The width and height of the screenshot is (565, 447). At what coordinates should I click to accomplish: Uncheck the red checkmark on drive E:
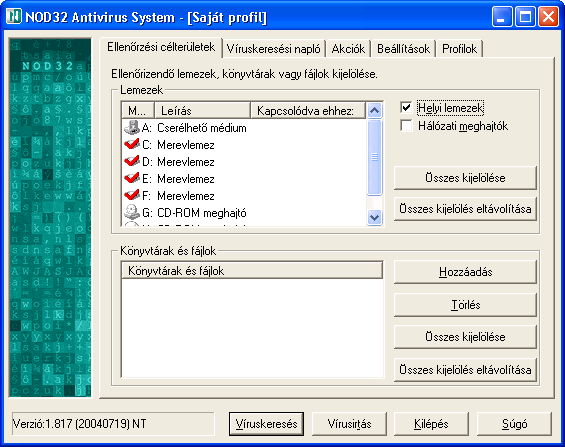132,178
